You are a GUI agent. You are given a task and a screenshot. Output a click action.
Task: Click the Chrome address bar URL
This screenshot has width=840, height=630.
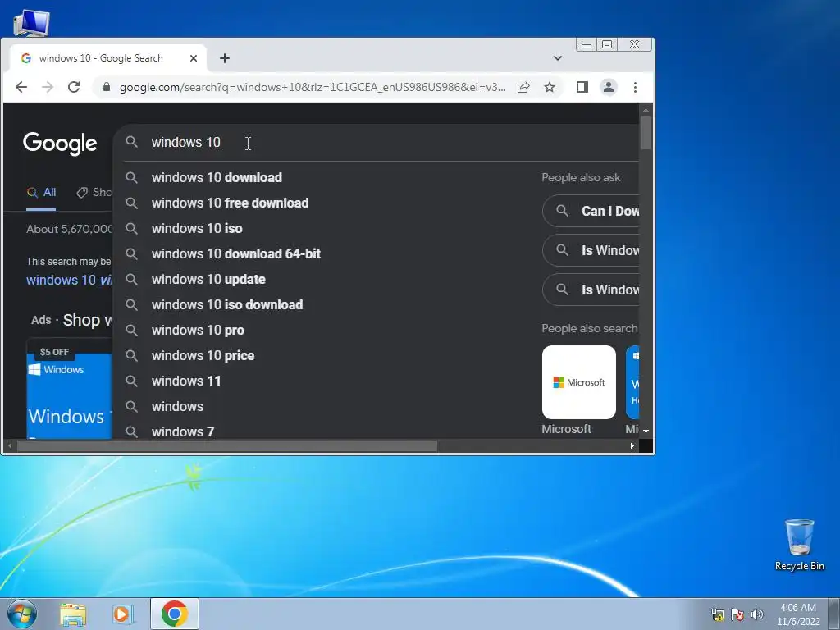[x=313, y=87]
